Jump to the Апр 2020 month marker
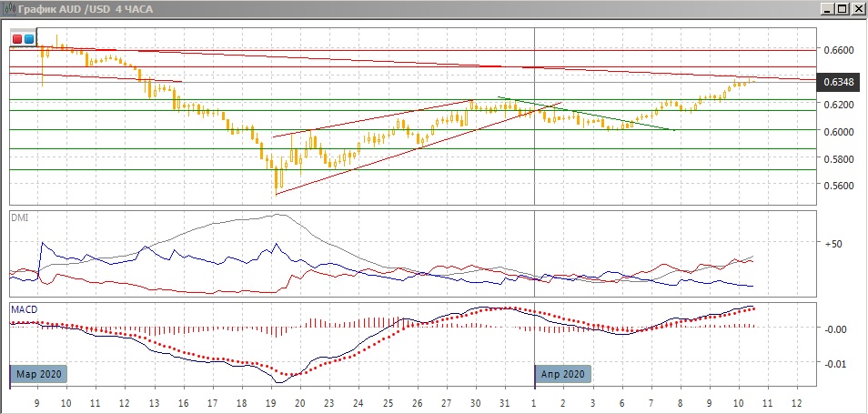Viewport: 868px width, 414px height. tap(563, 374)
